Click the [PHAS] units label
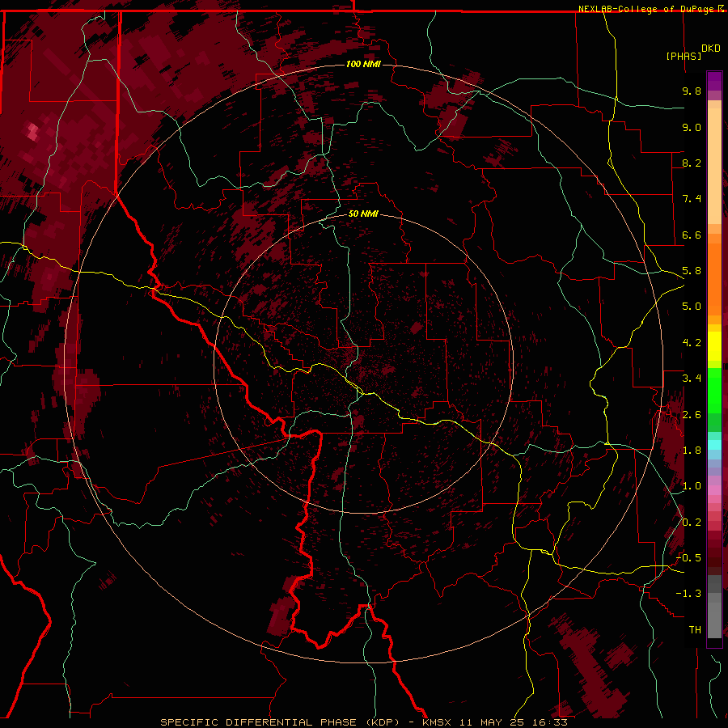The width and height of the screenshot is (728, 728). pos(684,56)
